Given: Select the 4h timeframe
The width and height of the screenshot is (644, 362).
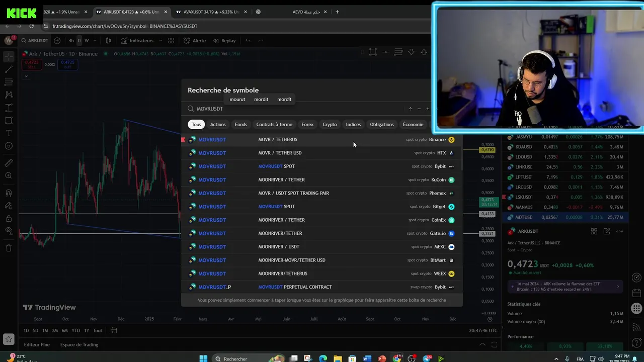Looking at the screenshot, I should [71, 41].
